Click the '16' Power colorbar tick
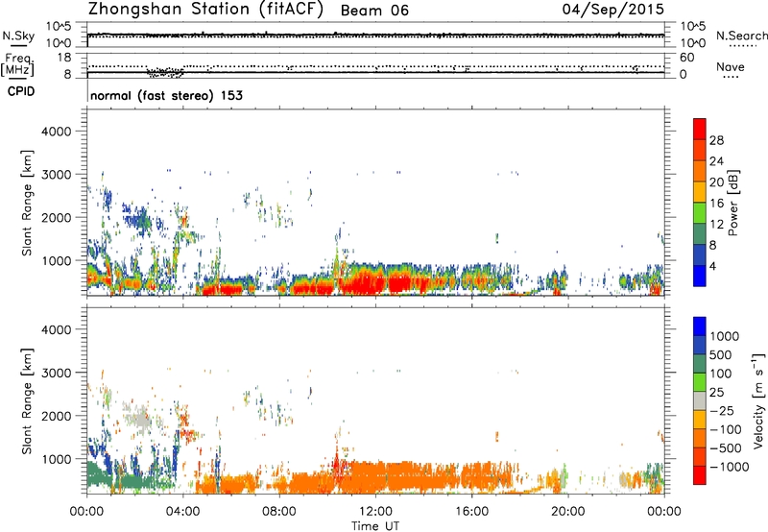This screenshot has height=532, width=768. [716, 204]
